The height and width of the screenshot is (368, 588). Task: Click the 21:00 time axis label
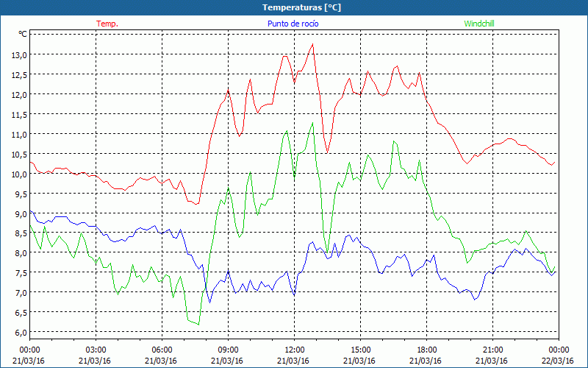492,350
